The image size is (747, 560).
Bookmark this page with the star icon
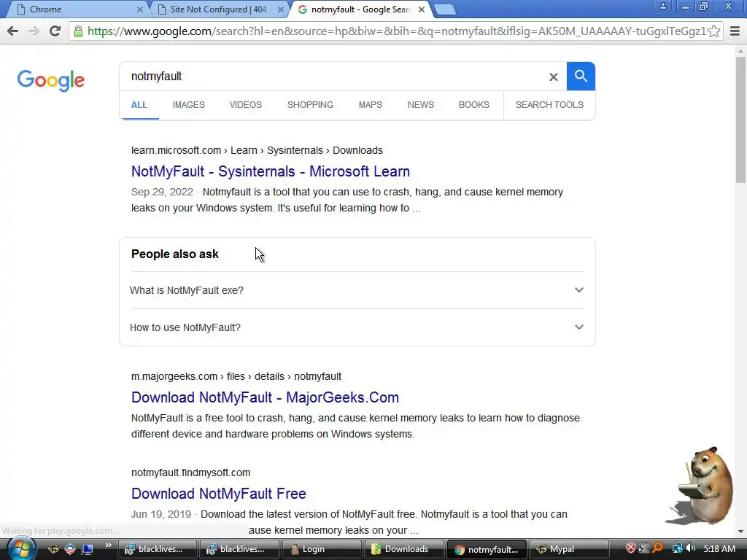pyautogui.click(x=713, y=31)
